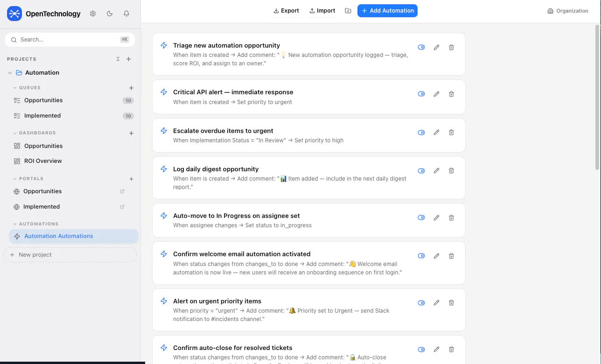Click the Export button
The width and height of the screenshot is (601, 364).
tap(286, 11)
